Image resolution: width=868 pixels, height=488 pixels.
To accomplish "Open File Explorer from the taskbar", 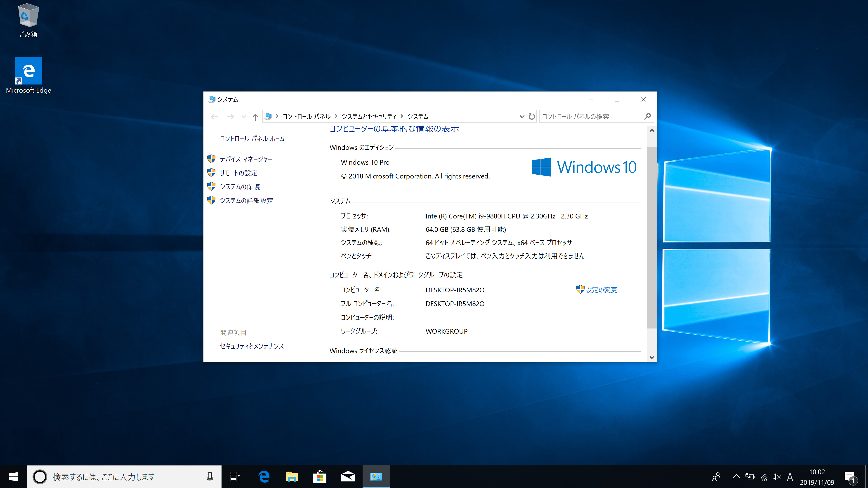I will (291, 476).
